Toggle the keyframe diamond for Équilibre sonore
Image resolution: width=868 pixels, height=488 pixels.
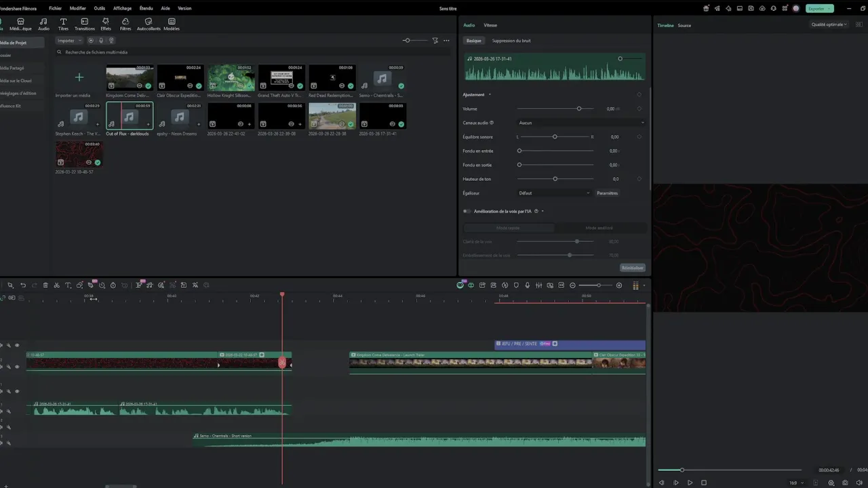[639, 137]
